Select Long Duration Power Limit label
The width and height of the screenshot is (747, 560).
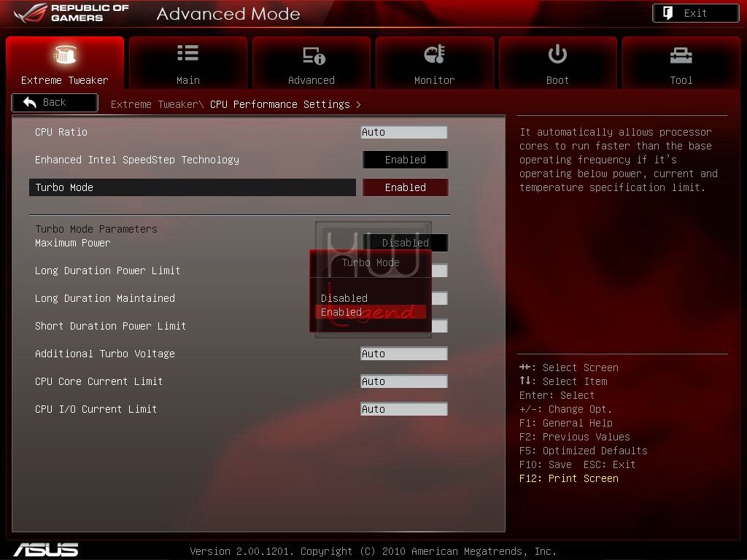click(x=108, y=271)
